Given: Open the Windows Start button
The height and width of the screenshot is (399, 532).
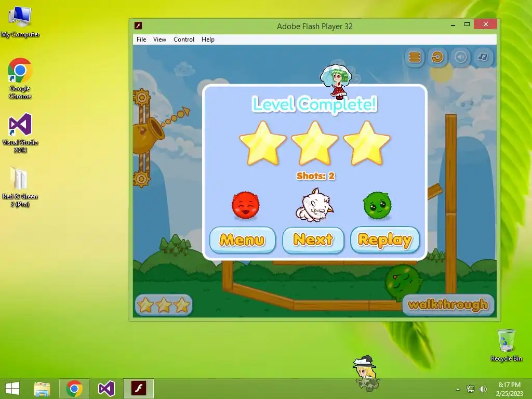Looking at the screenshot, I should pos(12,389).
